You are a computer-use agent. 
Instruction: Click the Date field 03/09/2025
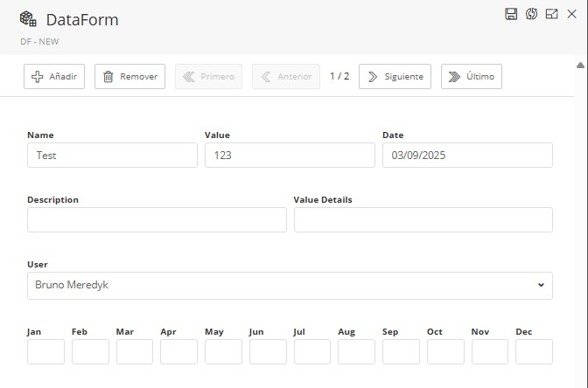click(467, 155)
